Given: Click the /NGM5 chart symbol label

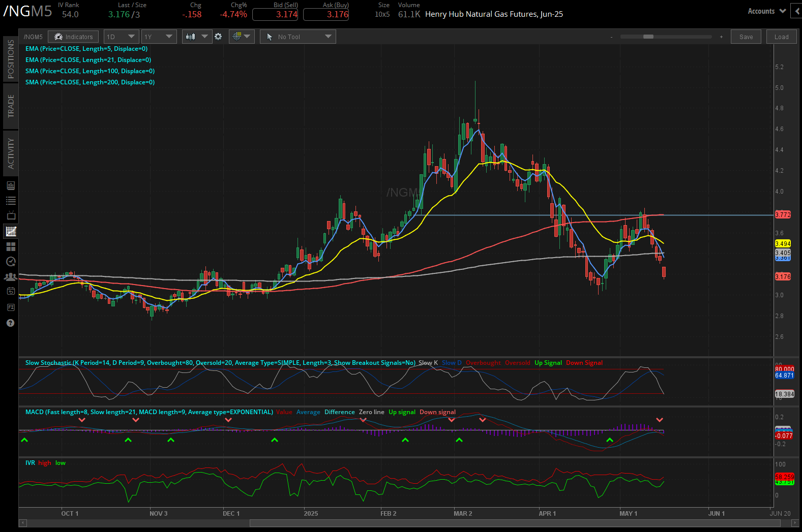Looking at the screenshot, I should (33, 37).
